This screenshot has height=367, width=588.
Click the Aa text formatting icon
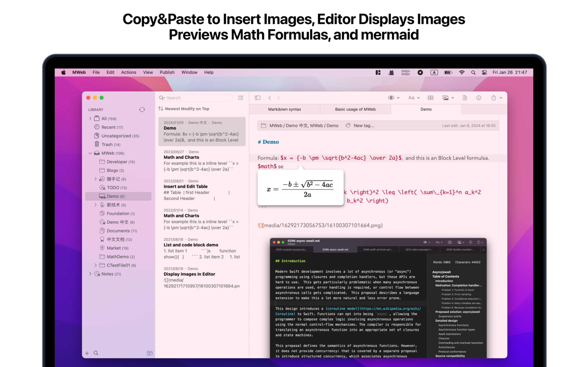tap(412, 98)
